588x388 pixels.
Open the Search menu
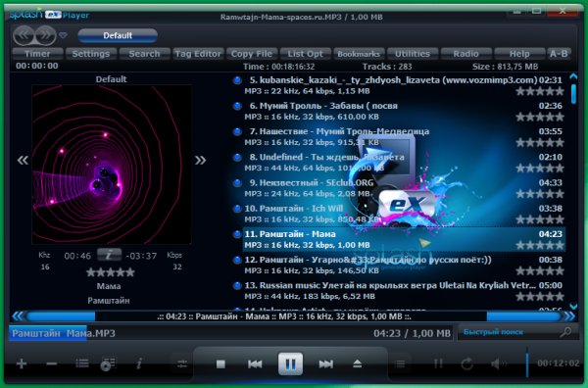[144, 54]
